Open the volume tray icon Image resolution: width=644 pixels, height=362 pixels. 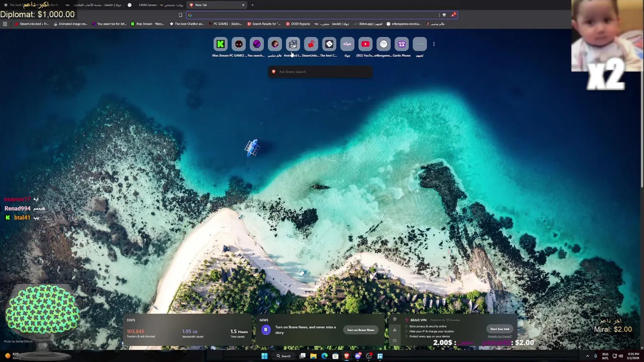[620, 356]
